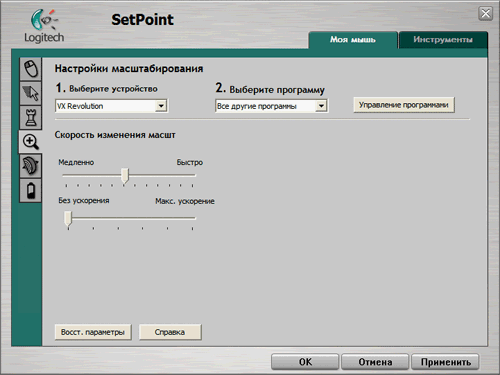Image resolution: width=500 pixels, height=375 pixels.
Task: Open the scroll wheel settings icon
Action: point(31,166)
